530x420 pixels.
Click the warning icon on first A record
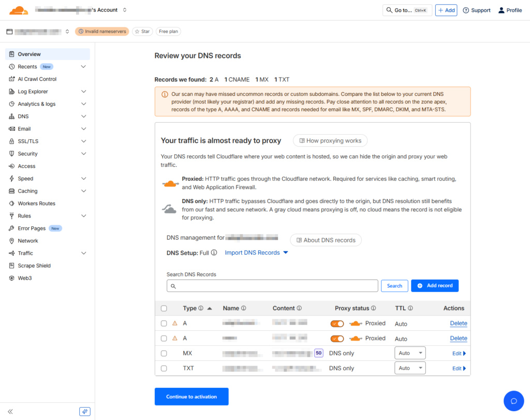pos(174,323)
